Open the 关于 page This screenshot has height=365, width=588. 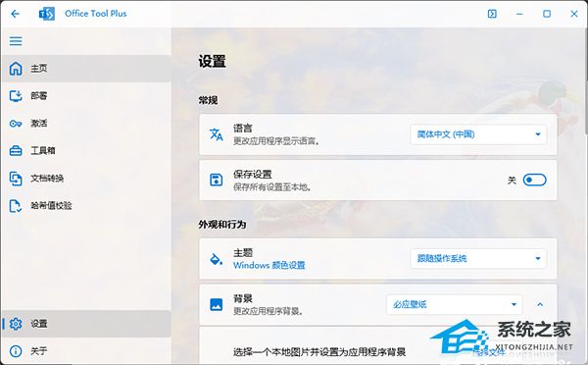coord(86,351)
